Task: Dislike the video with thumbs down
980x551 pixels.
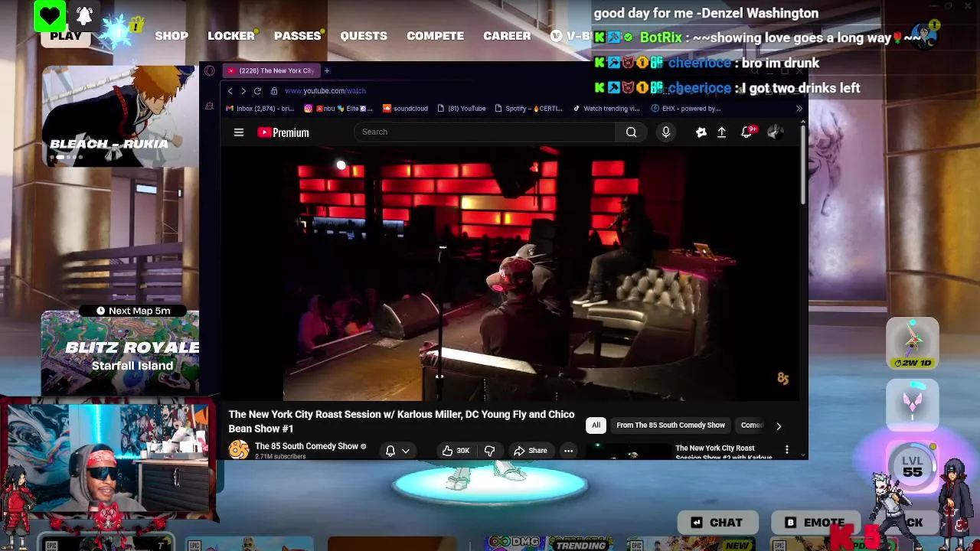Action: coord(489,451)
